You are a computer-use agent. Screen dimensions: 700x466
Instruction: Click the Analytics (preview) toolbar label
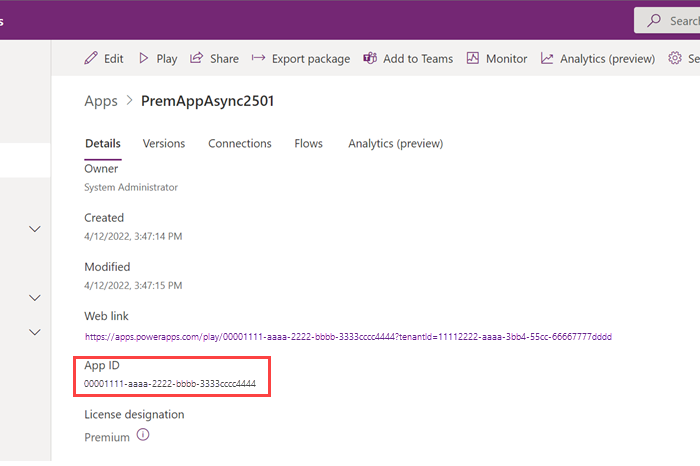pyautogui.click(x=608, y=59)
